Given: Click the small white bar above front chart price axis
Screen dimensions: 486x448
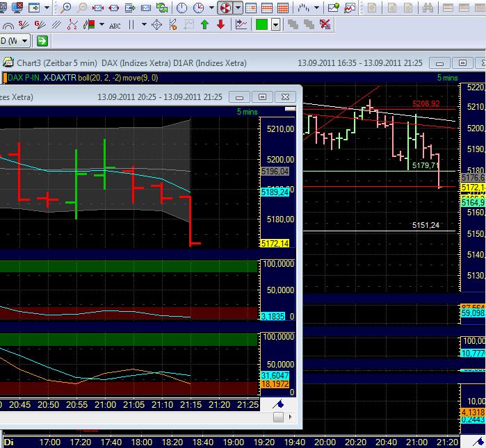Looking at the screenshot, I should (290, 108).
